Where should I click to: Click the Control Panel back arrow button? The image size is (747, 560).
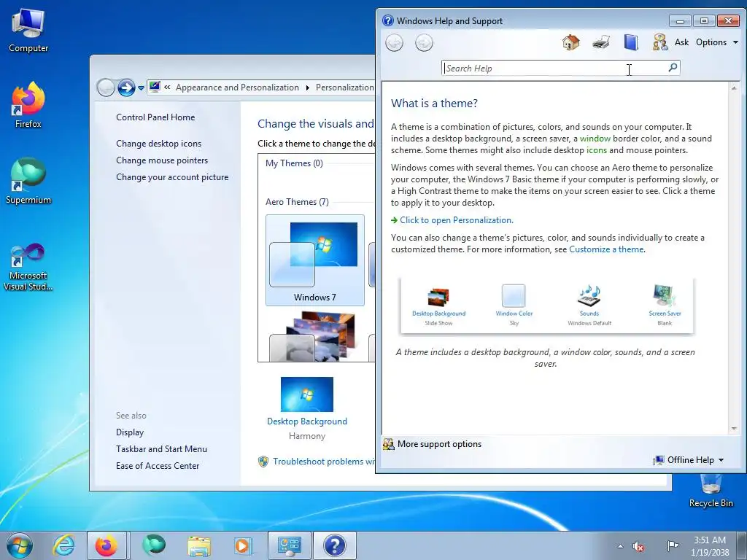[x=106, y=87]
